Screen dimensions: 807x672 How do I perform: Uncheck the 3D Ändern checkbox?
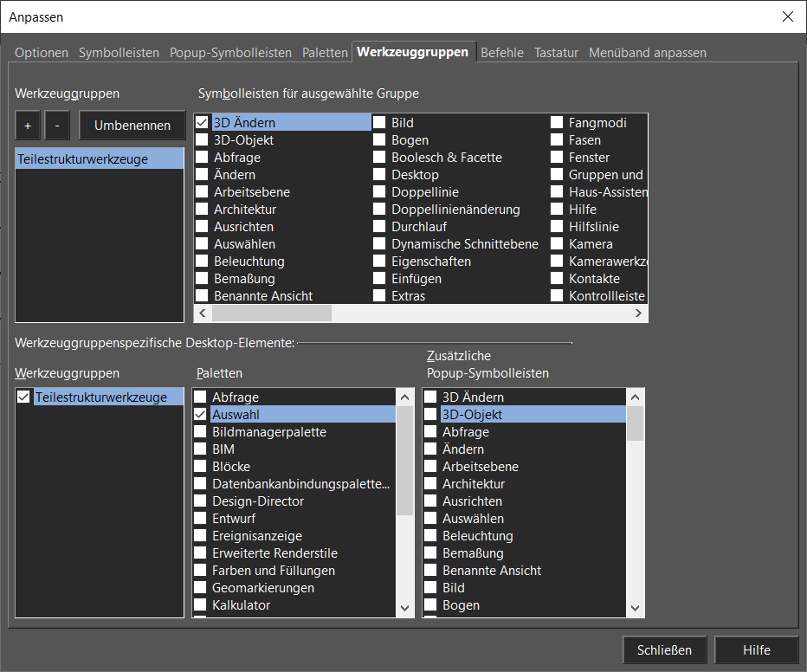[x=202, y=123]
